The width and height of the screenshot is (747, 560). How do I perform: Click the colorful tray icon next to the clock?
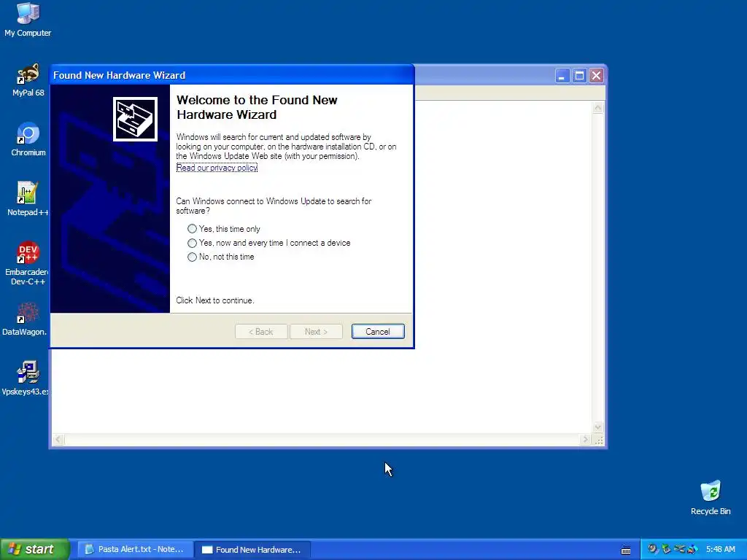tap(693, 549)
